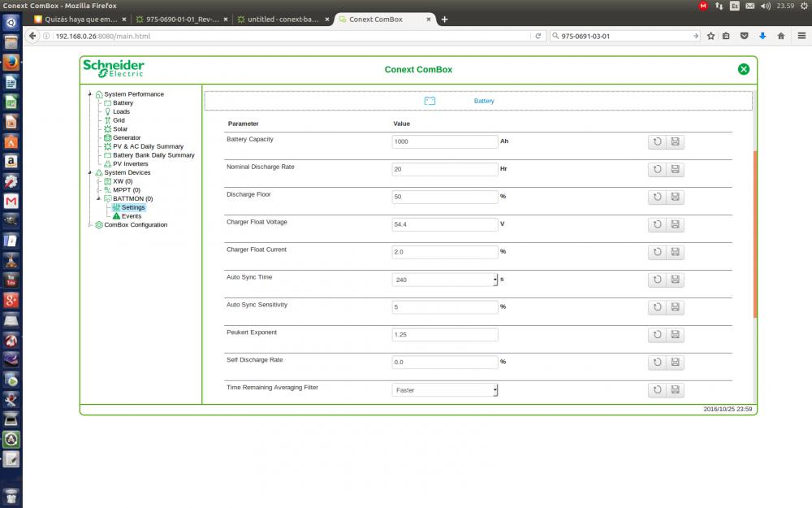Select XW (0) device

pyautogui.click(x=123, y=181)
